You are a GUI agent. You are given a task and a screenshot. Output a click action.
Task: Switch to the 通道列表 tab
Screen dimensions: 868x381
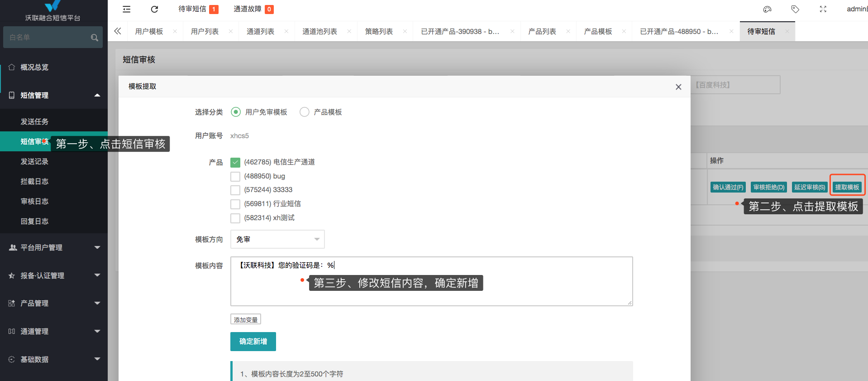[260, 31]
